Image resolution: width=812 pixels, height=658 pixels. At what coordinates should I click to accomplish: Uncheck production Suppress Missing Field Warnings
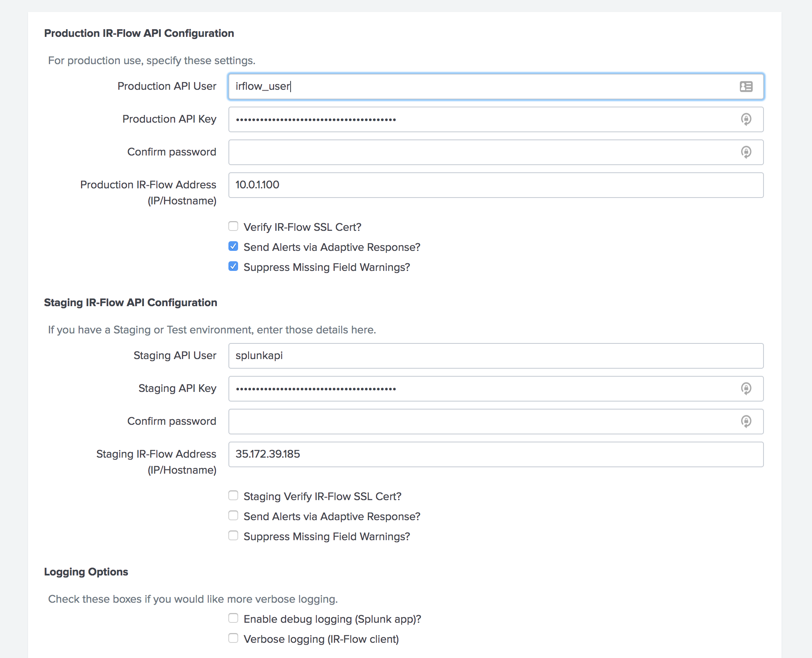[233, 266]
